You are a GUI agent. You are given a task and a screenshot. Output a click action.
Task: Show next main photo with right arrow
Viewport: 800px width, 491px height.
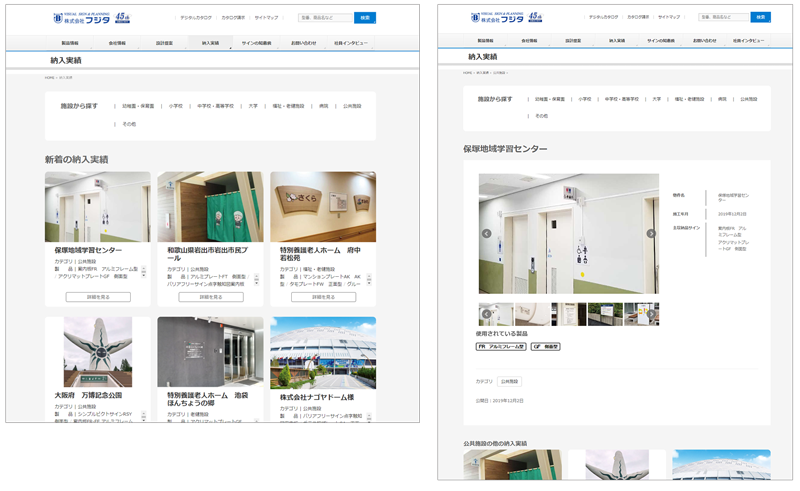[651, 233]
